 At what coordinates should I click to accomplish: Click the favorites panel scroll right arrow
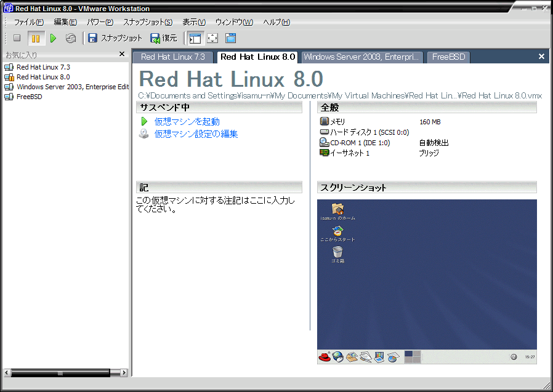coord(124,372)
